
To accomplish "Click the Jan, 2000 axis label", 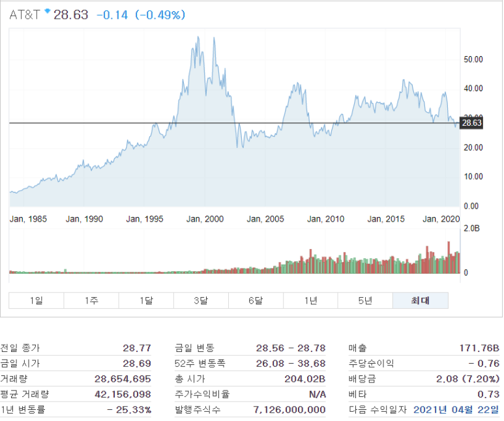I will [205, 219].
